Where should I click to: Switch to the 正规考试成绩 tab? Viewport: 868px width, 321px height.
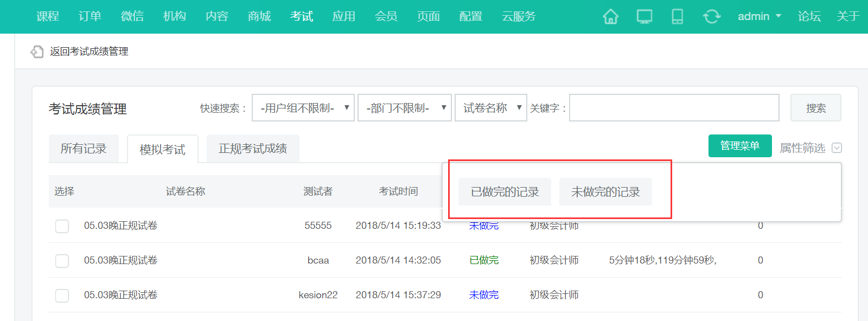pos(253,149)
